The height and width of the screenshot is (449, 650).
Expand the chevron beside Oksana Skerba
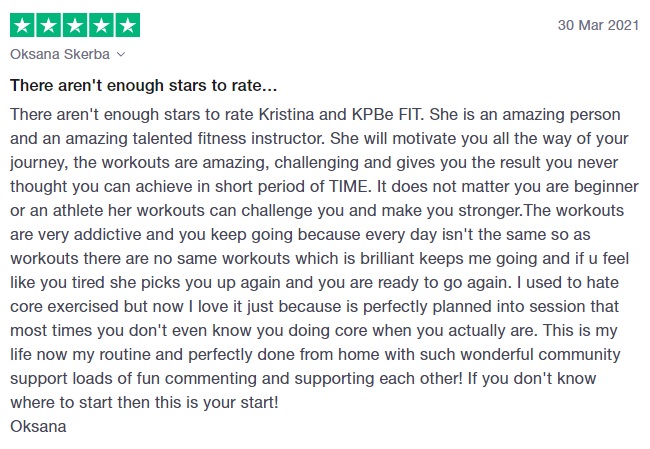point(122,54)
